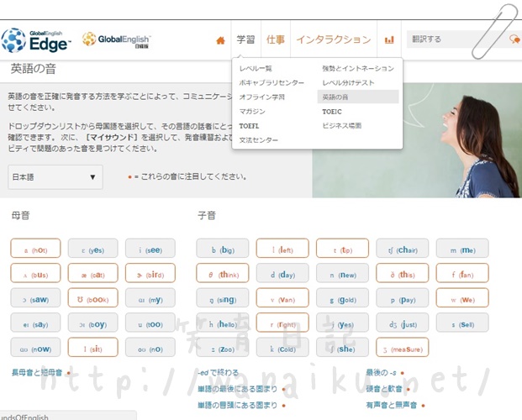Click the vowel button (sit)
Viewport: 522px width, 420px height.
(92, 347)
